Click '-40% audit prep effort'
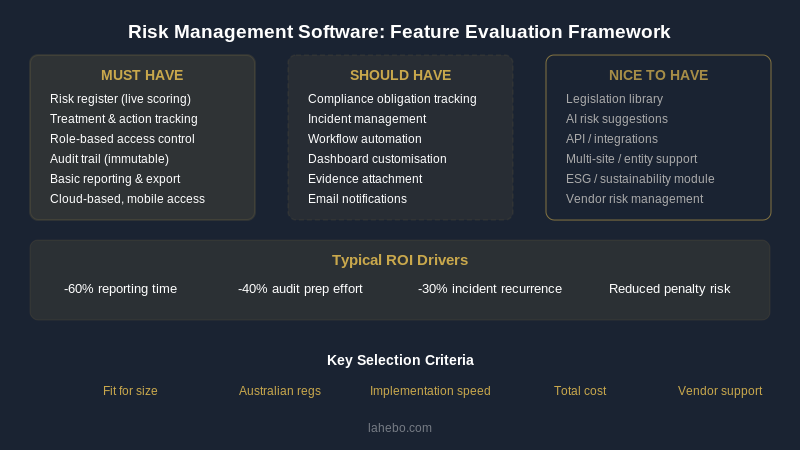 tap(300, 289)
